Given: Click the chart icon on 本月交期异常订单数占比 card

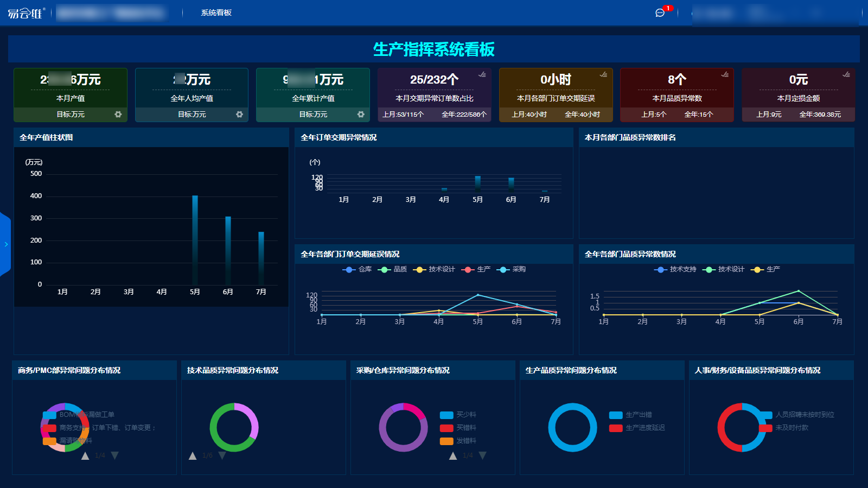Looking at the screenshot, I should (482, 74).
